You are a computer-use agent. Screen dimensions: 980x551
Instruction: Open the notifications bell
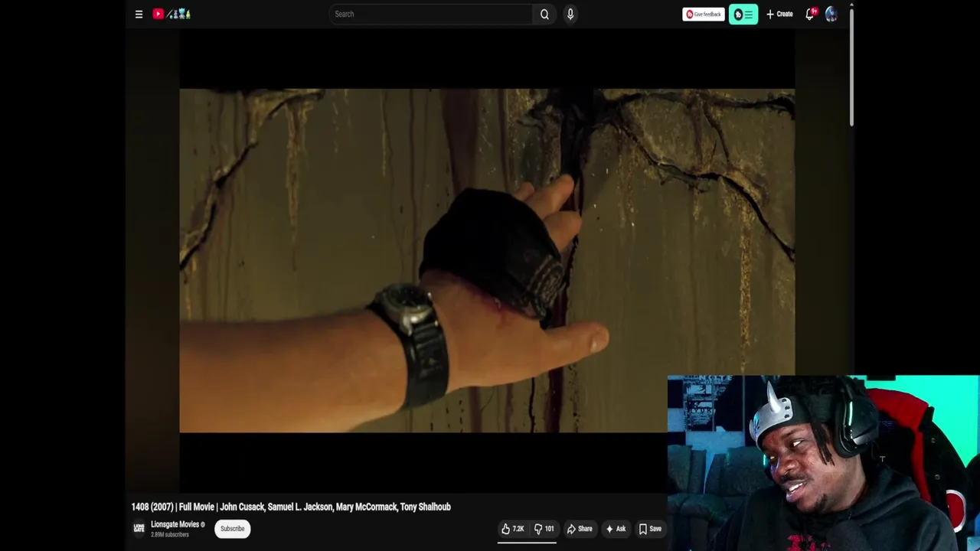(810, 14)
